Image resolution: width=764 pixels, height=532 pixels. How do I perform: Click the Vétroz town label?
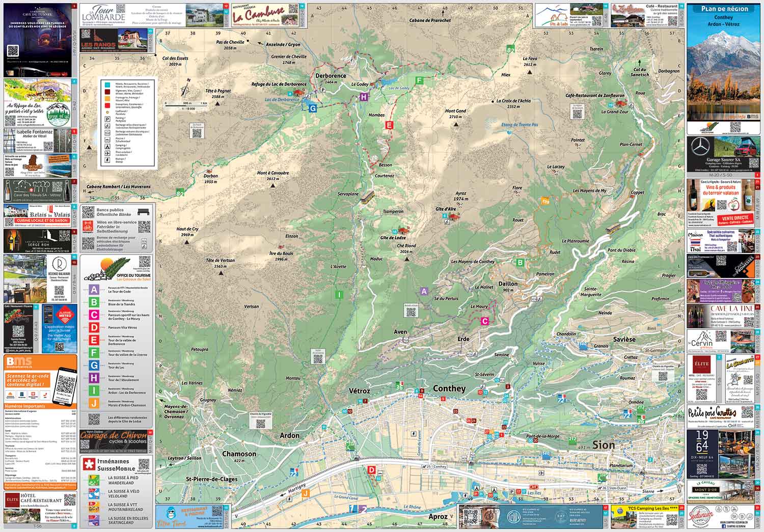click(359, 391)
